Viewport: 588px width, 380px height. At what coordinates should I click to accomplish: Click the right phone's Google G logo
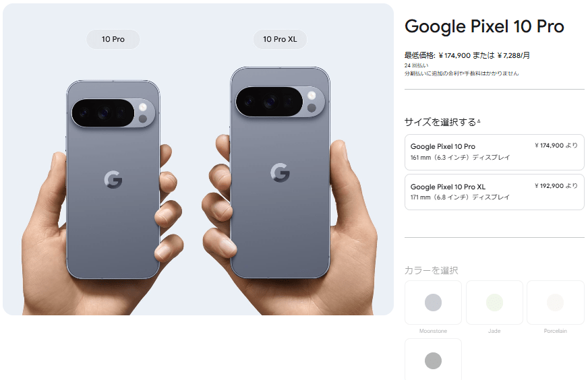(x=280, y=172)
